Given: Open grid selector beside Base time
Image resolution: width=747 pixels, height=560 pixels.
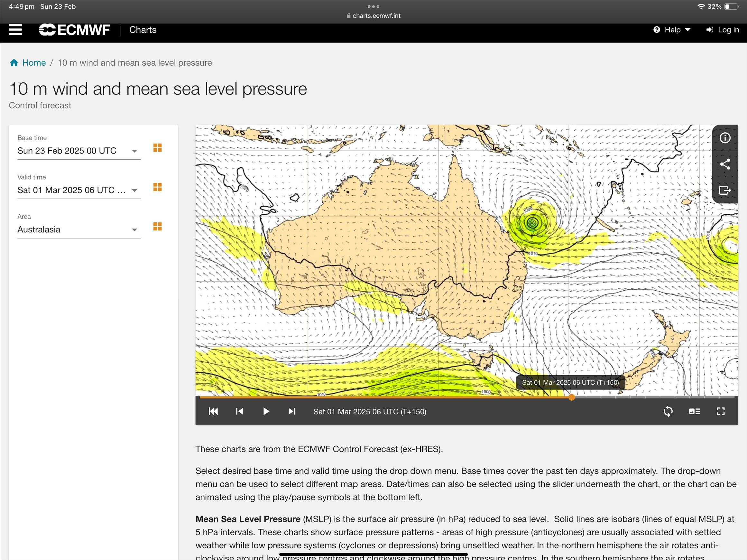Looking at the screenshot, I should pos(157,148).
